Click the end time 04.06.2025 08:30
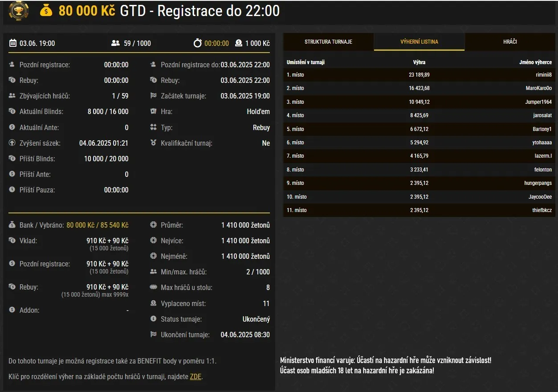This screenshot has width=558, height=392. click(x=245, y=335)
